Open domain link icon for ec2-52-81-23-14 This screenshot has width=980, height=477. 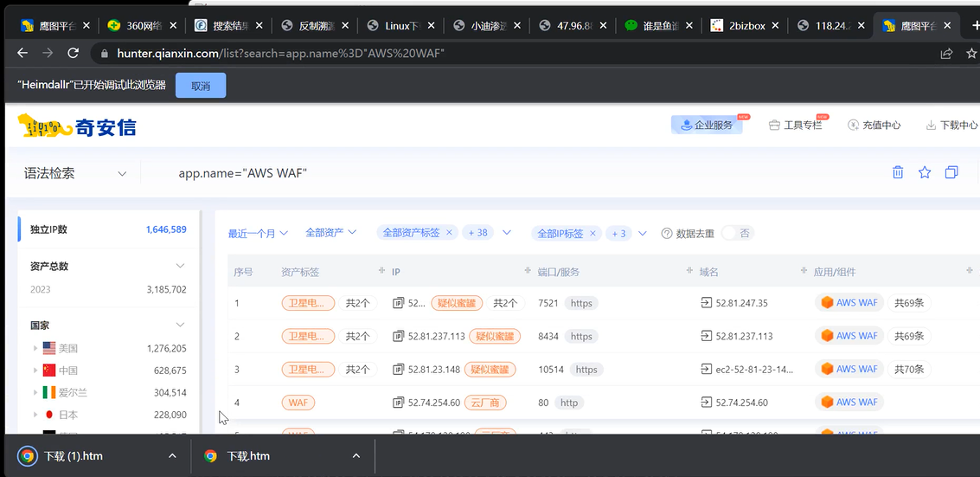pos(707,370)
